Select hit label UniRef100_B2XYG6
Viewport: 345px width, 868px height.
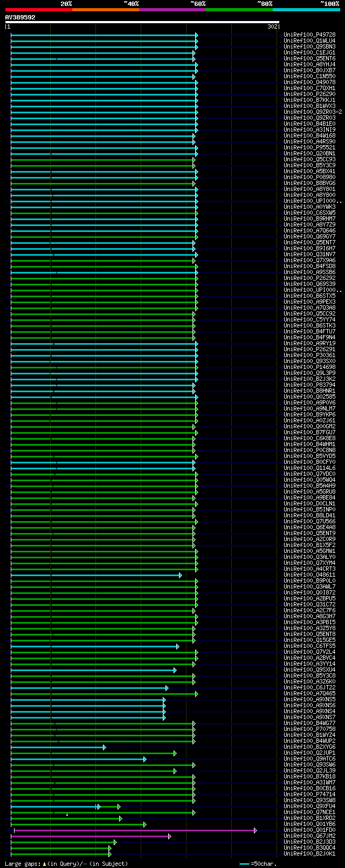tap(309, 747)
